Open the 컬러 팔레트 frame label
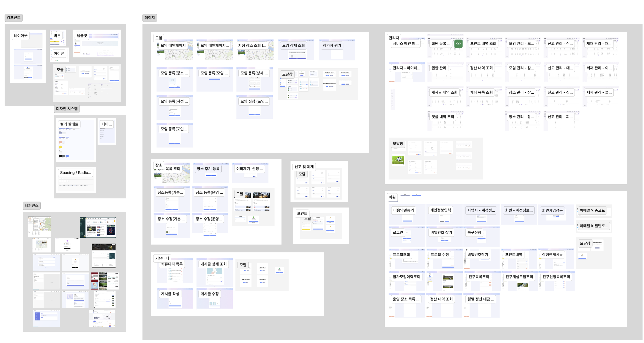This screenshot has width=644, height=343. [69, 124]
